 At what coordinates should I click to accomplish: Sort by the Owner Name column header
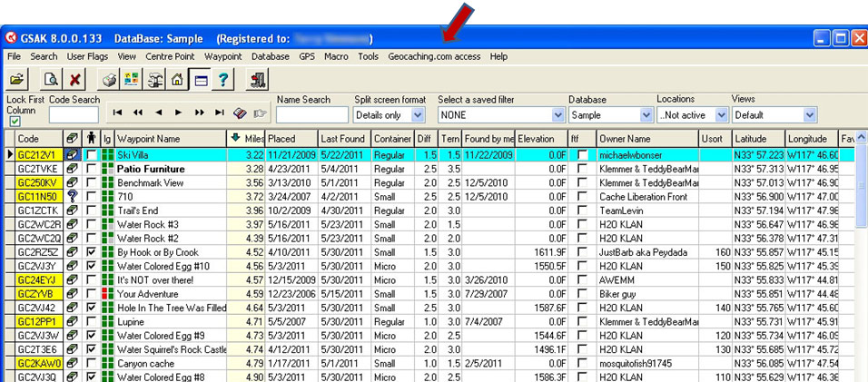[647, 138]
